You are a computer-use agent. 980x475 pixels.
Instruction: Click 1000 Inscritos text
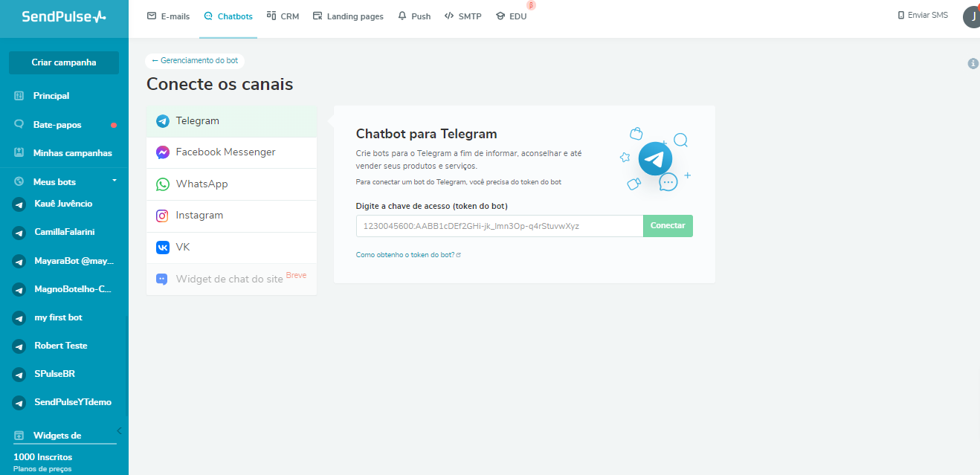42,457
